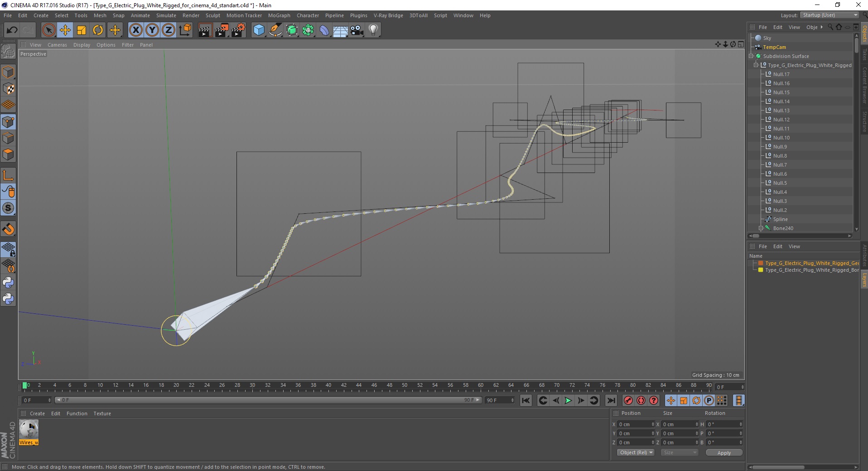This screenshot has height=471, width=868.
Task: Toggle Z axis lock
Action: [169, 30]
